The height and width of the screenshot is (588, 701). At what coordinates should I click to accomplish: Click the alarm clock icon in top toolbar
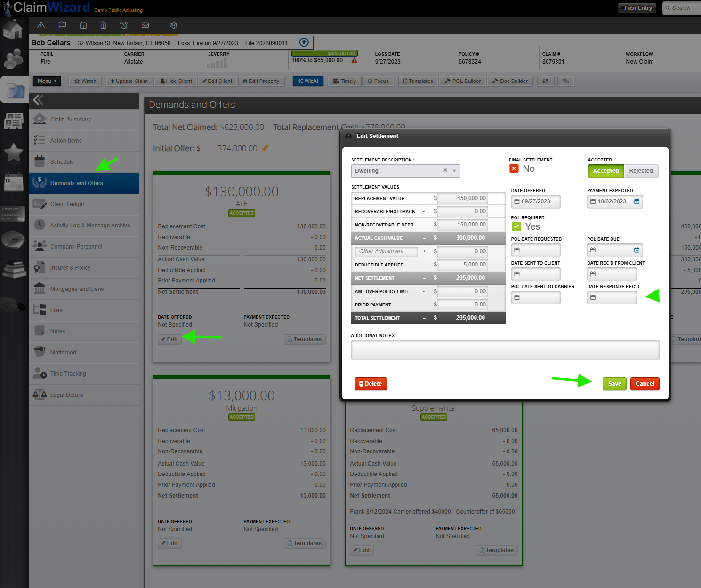124,25
